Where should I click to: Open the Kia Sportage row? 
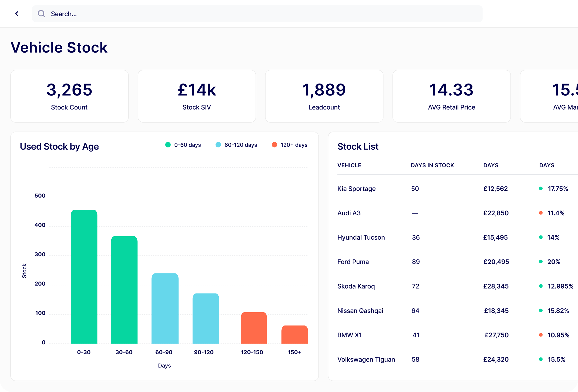tap(356, 189)
